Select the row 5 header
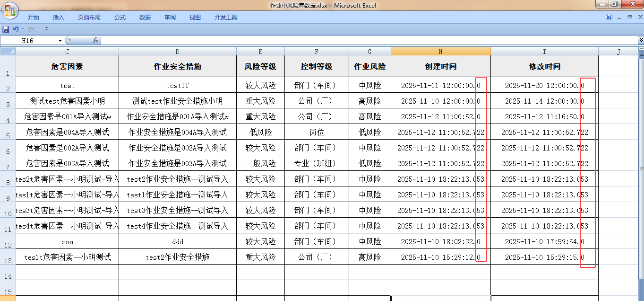Screen dimensions: 644x301 pyautogui.click(x=8, y=132)
